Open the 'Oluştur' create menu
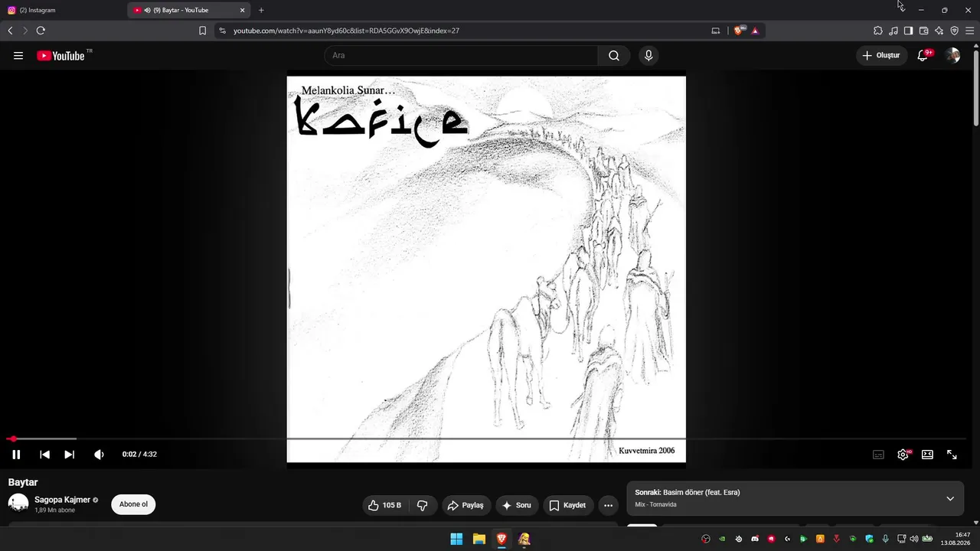Screen dimensions: 980x551 (882, 56)
